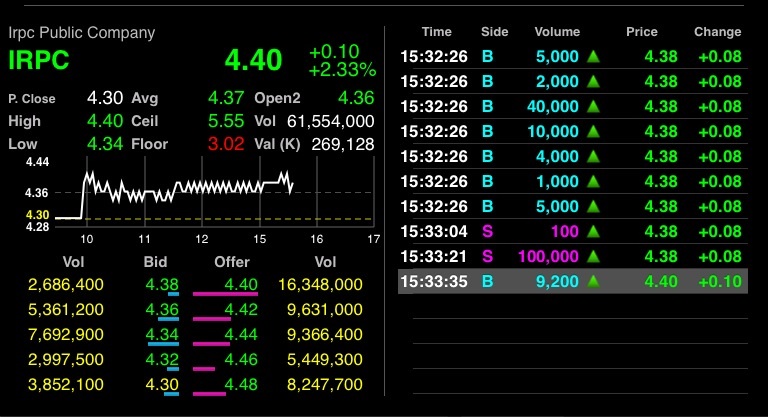Click offer volume 8,247,700
Image resolution: width=768 pixels, height=417 pixels.
coord(325,385)
